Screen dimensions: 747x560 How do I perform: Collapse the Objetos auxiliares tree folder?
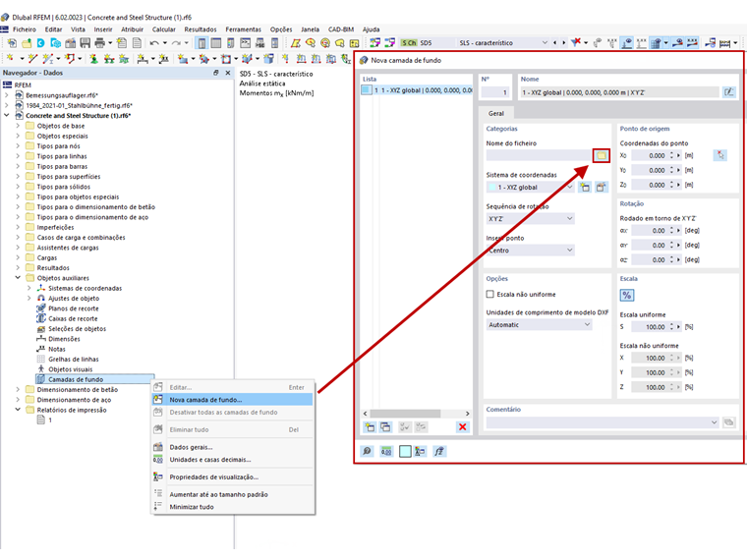pos(18,278)
